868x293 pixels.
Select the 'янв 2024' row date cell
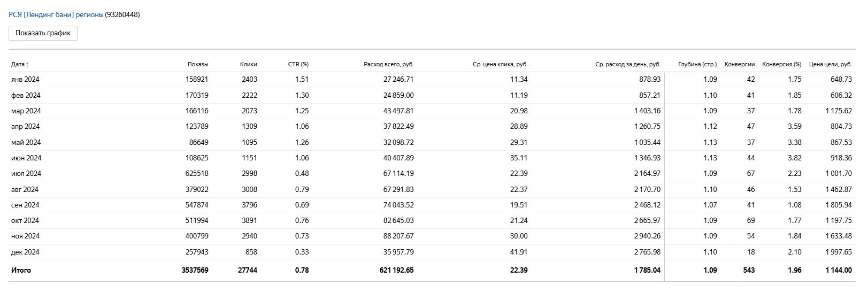click(25, 80)
